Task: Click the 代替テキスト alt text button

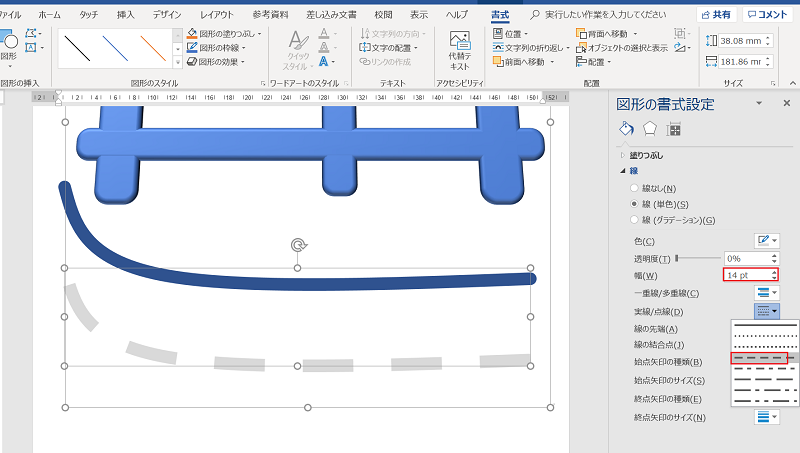Action: [460, 50]
